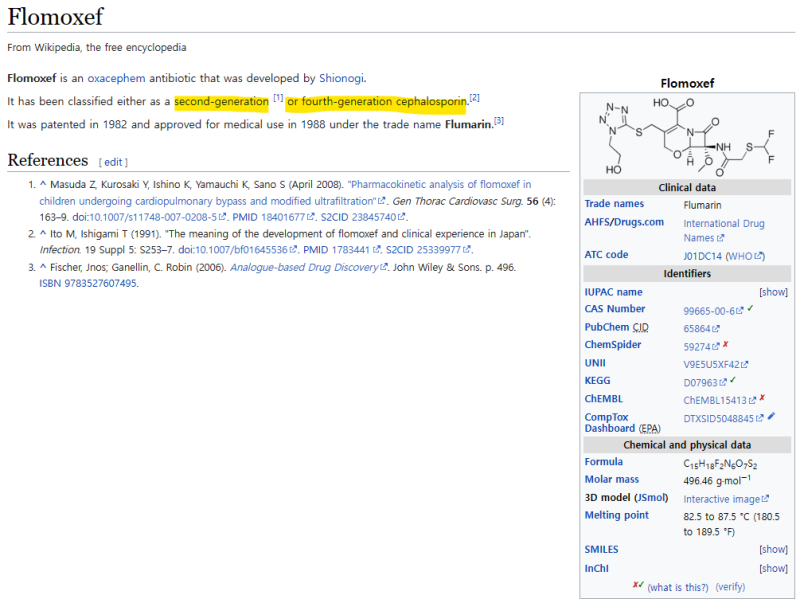Open the oxacephem link

point(116,78)
